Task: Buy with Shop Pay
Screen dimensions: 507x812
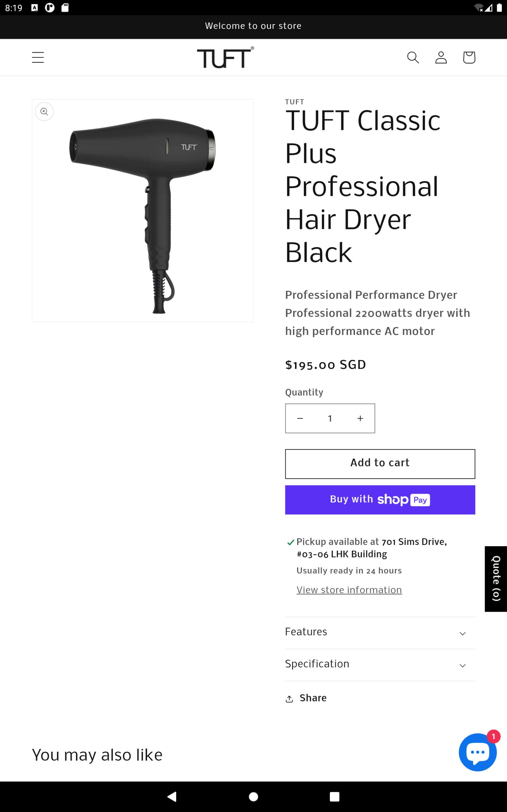Action: [x=380, y=500]
